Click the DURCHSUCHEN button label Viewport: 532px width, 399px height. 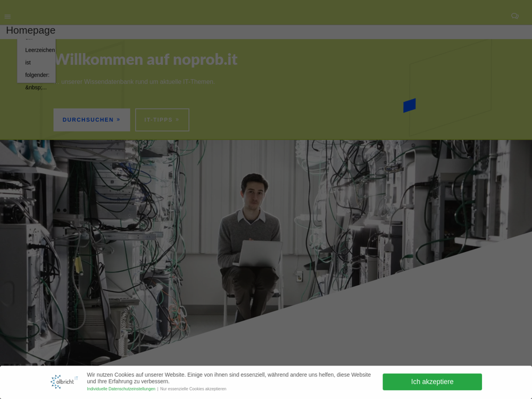pos(88,120)
